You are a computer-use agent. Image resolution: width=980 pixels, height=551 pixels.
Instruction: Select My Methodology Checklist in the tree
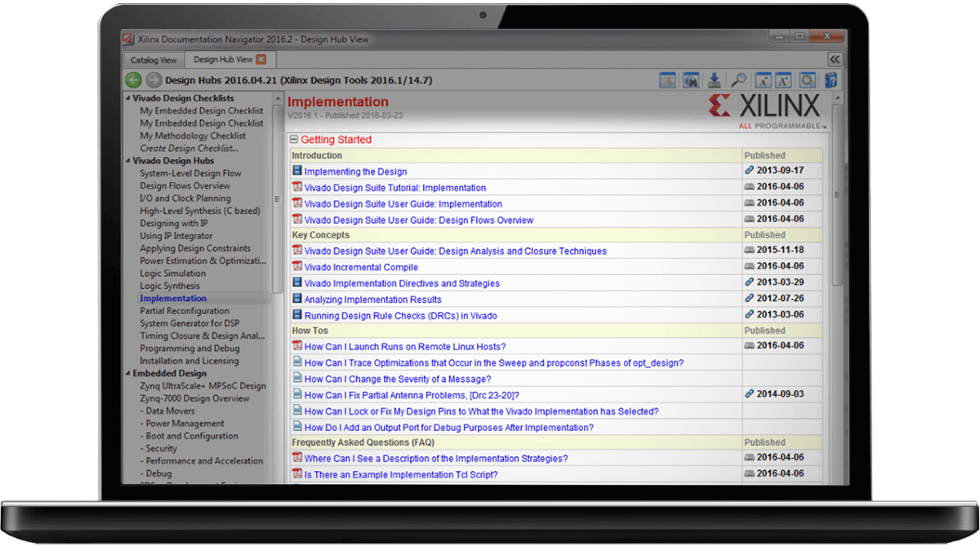[x=193, y=136]
